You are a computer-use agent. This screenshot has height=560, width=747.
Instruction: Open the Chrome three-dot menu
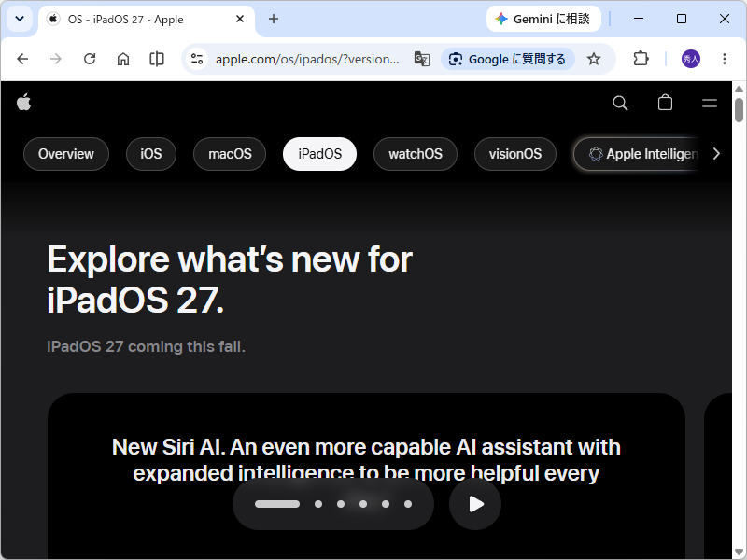[725, 59]
